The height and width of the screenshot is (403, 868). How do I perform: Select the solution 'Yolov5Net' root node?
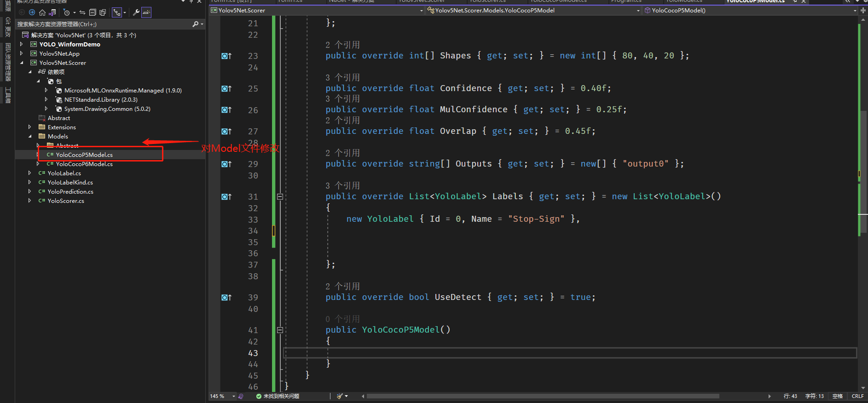[x=83, y=35]
